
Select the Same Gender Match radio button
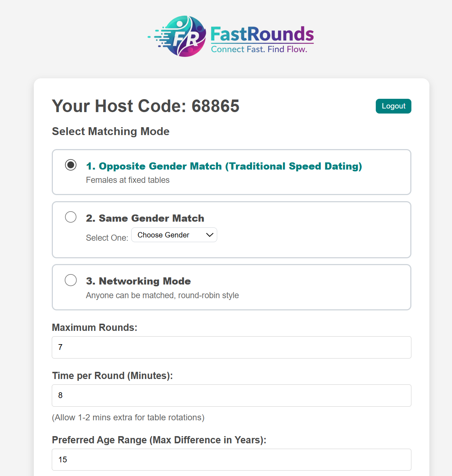(x=71, y=217)
